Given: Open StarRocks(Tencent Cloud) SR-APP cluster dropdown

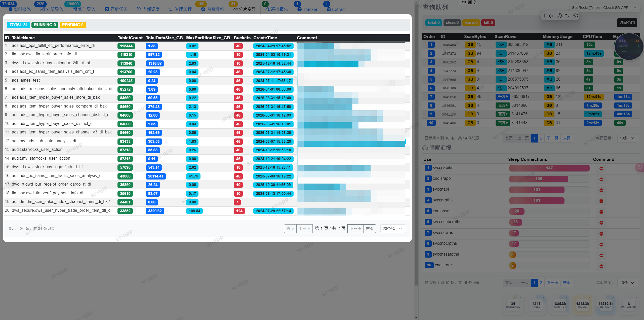Looking at the screenshot, I should point(604,8).
